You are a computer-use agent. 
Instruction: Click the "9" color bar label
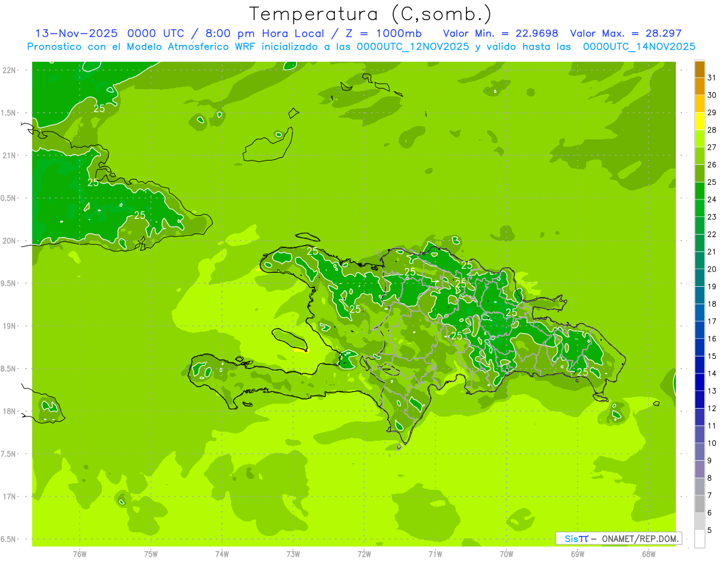pos(710,461)
